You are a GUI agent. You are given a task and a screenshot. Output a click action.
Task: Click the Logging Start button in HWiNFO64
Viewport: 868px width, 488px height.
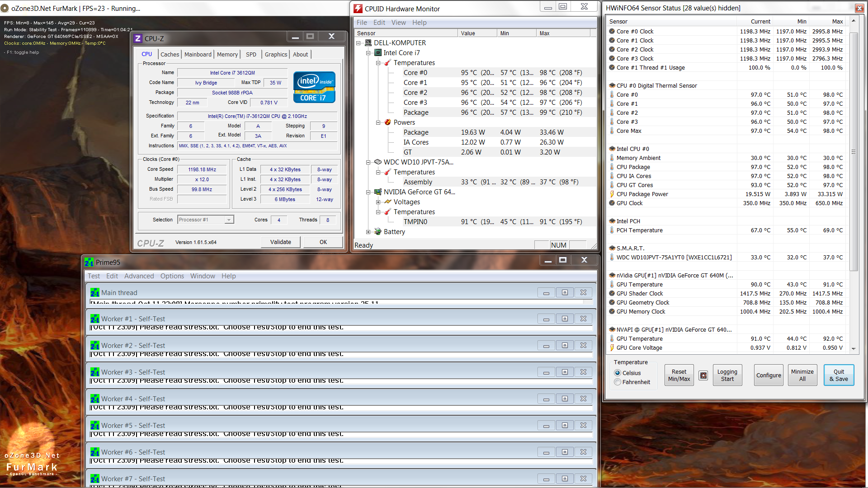click(x=727, y=375)
